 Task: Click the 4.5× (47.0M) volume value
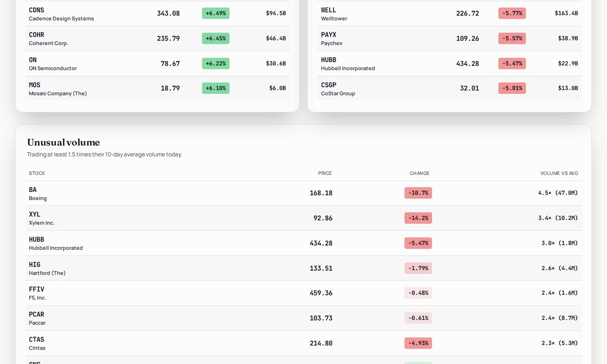[x=558, y=193]
